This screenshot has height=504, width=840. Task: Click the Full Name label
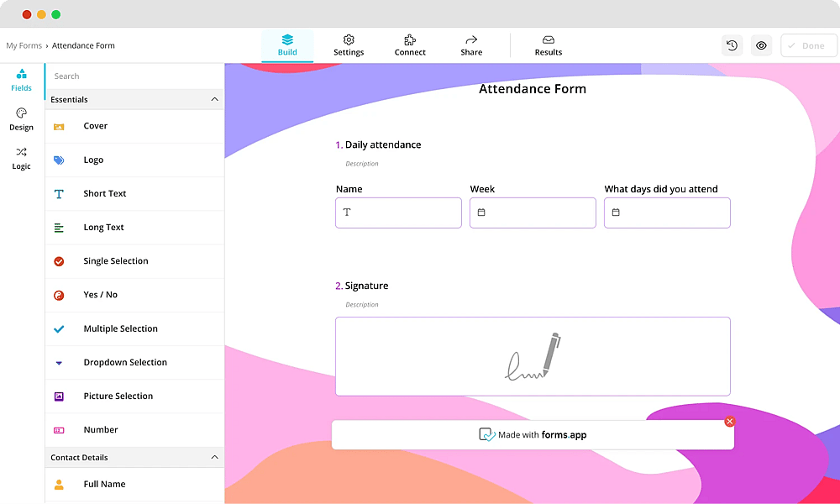coord(104,484)
